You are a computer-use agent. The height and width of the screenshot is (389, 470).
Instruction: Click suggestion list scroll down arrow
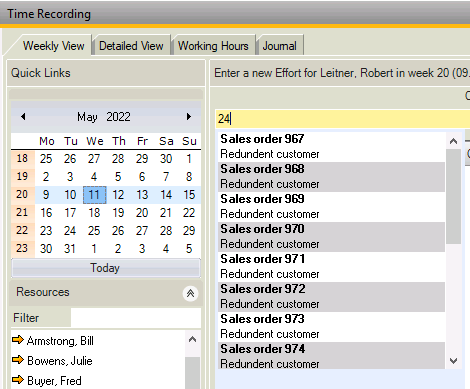click(453, 361)
